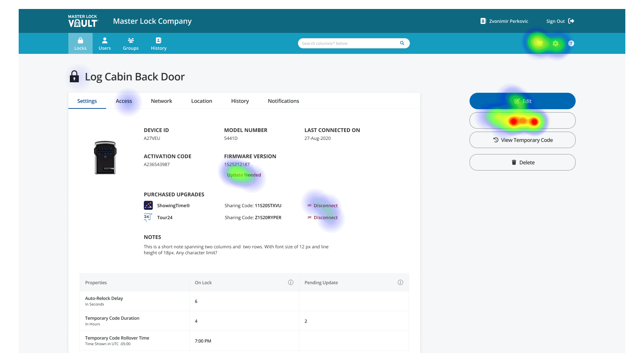Switch to the Settings tab

pos(87,101)
